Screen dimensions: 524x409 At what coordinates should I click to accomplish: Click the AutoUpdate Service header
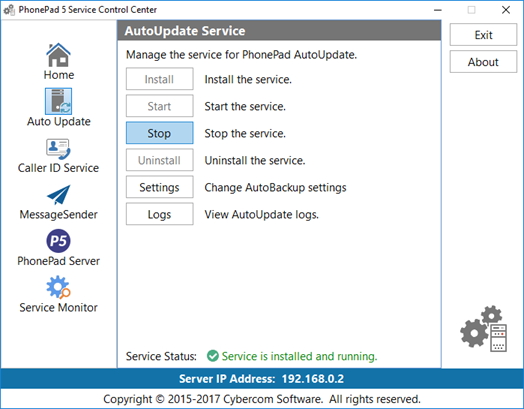(x=279, y=31)
